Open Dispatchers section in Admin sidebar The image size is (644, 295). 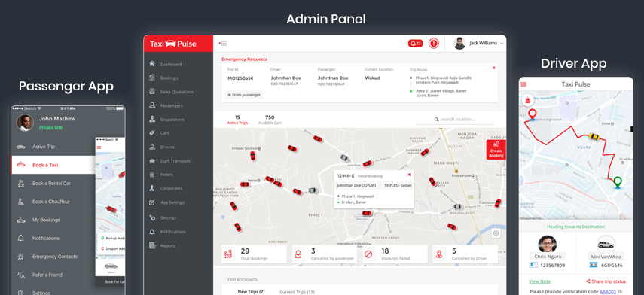click(172, 120)
